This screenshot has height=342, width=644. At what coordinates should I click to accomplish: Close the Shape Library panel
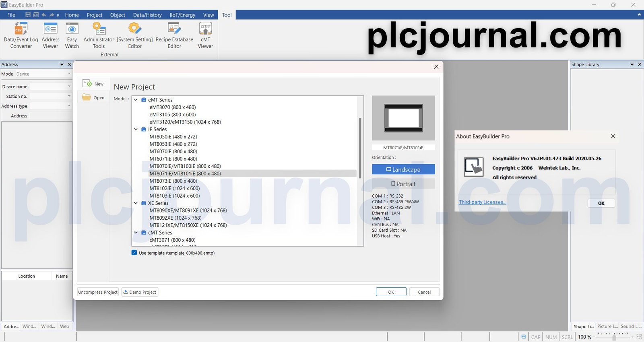[640, 64]
